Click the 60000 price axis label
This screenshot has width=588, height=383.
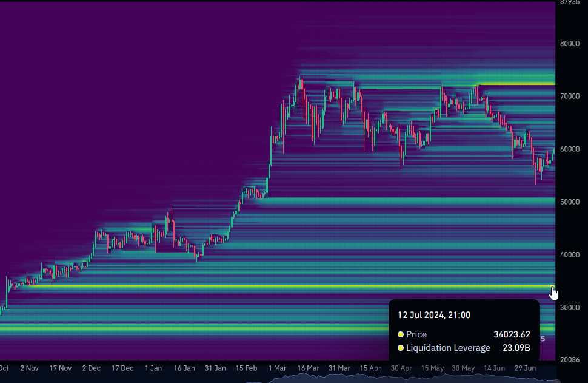click(x=570, y=149)
